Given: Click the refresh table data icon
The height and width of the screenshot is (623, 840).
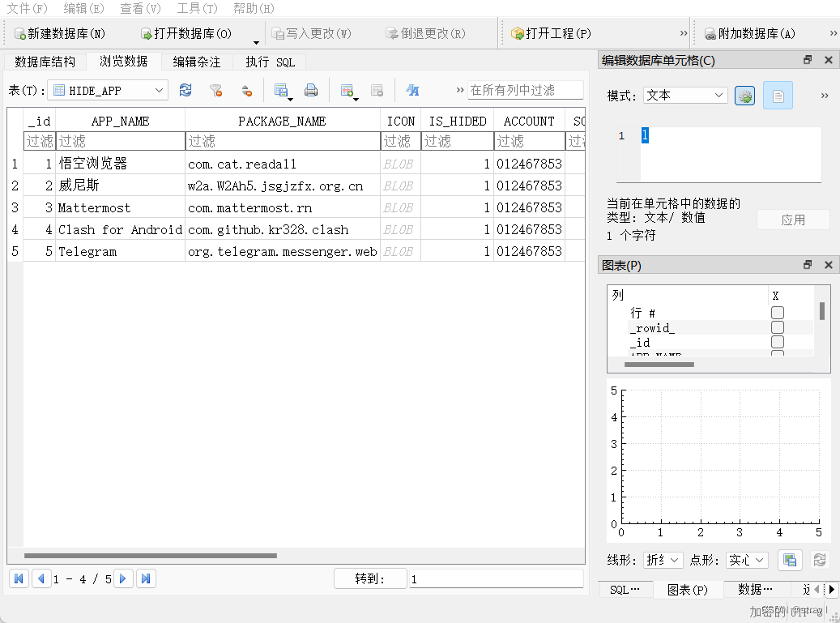Looking at the screenshot, I should [185, 90].
